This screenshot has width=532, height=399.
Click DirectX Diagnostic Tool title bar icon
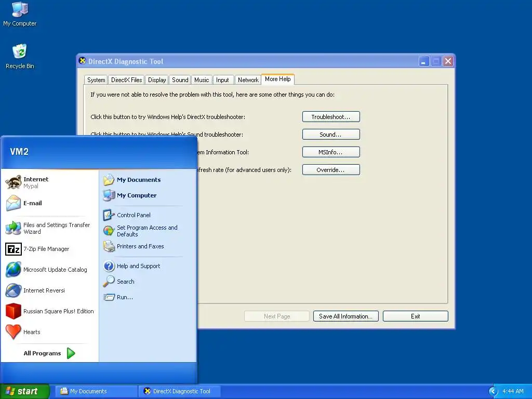pyautogui.click(x=83, y=61)
